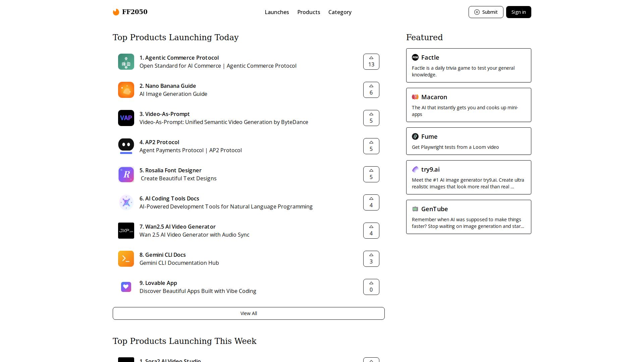644x362 pixels.
Task: Upvote Lovable App with 0 votes
Action: [x=371, y=287]
